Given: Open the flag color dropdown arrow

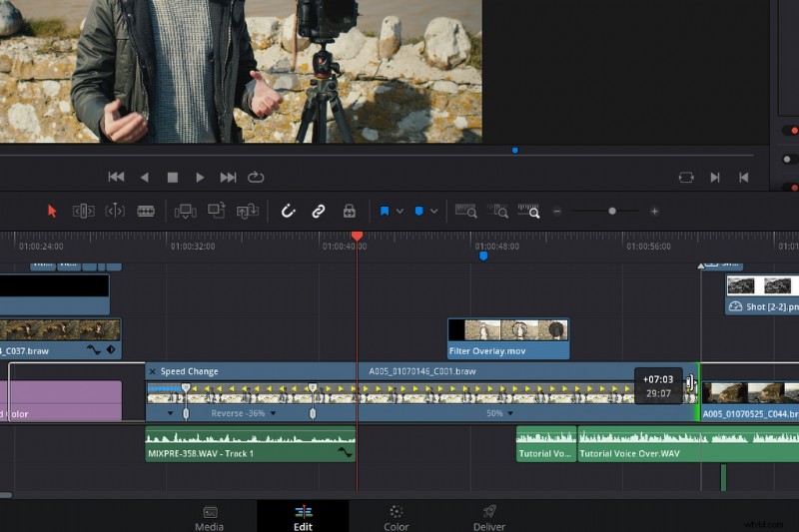Looking at the screenshot, I should tap(400, 211).
